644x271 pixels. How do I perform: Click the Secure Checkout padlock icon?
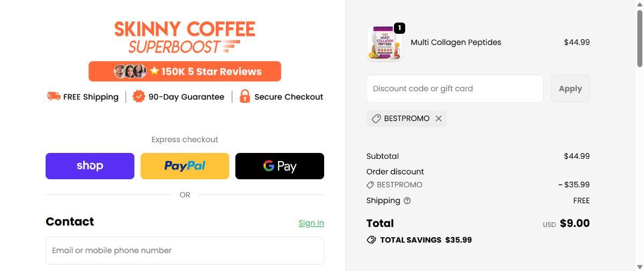(x=245, y=97)
